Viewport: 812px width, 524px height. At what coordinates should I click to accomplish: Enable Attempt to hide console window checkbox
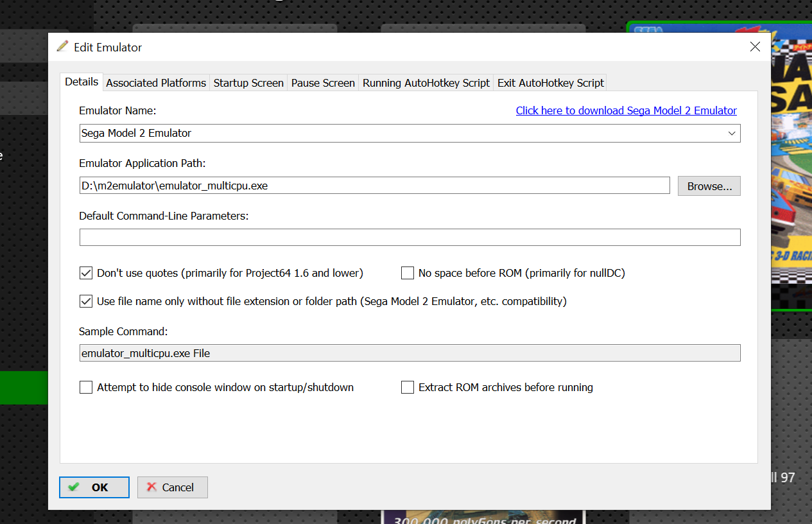point(86,387)
